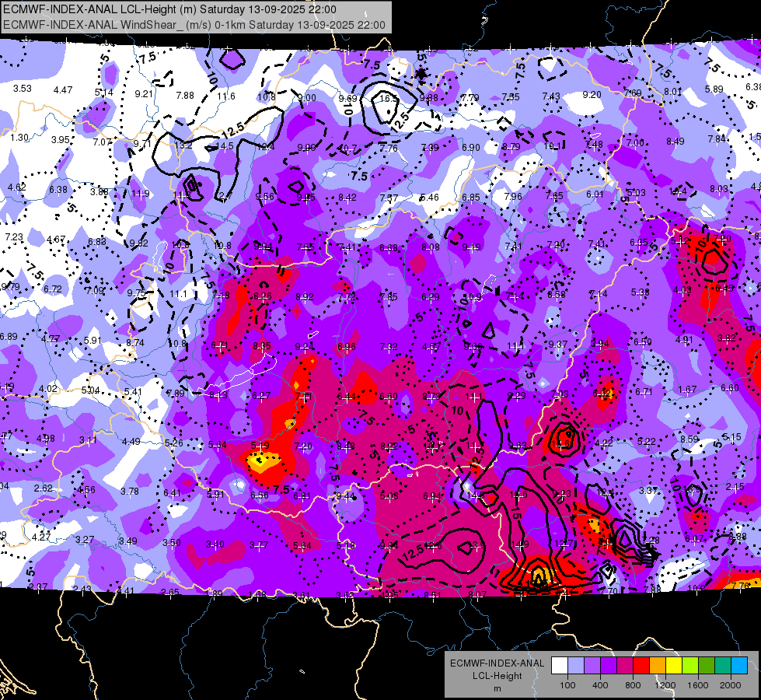Click the legend title ECMWF-INDEX-ANAL
Image resolution: width=761 pixels, height=700 pixels.
497,663
